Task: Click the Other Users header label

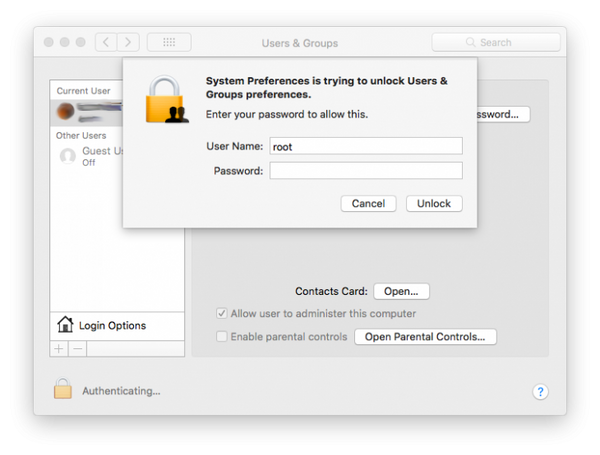Action: (81, 135)
